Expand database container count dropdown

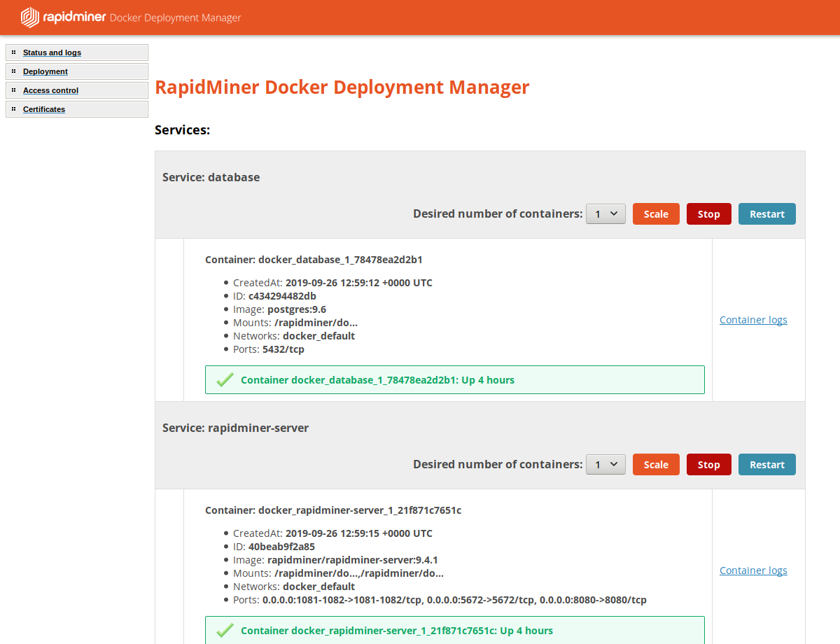(x=605, y=214)
